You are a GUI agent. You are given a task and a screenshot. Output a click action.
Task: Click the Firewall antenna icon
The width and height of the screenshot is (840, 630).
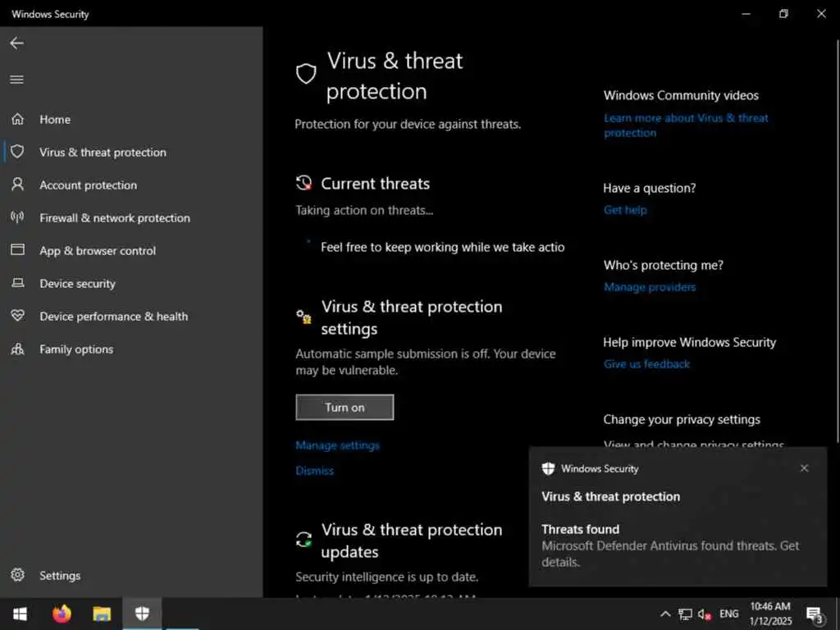(17, 217)
